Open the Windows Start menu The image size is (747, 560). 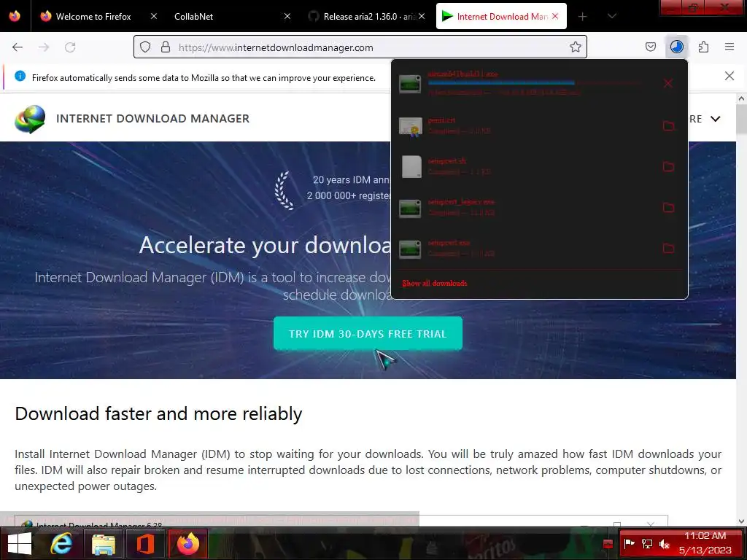(x=20, y=544)
